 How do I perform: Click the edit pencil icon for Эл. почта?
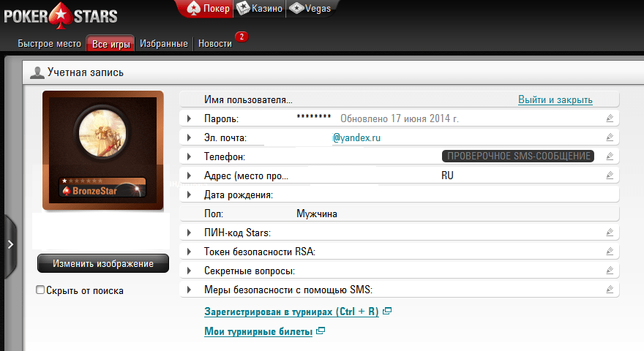coord(609,137)
